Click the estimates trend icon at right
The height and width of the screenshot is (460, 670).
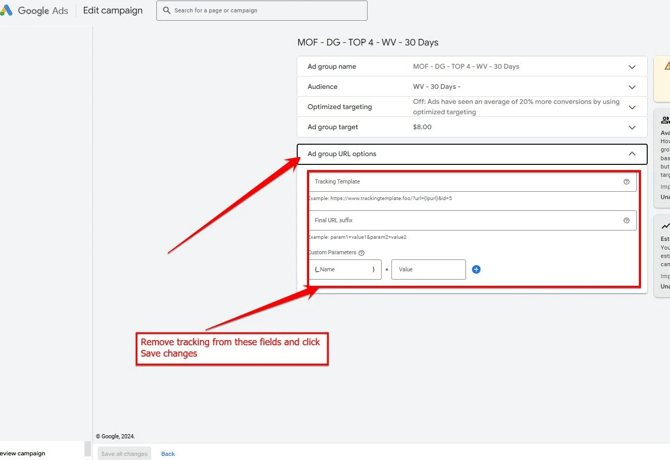(x=665, y=226)
